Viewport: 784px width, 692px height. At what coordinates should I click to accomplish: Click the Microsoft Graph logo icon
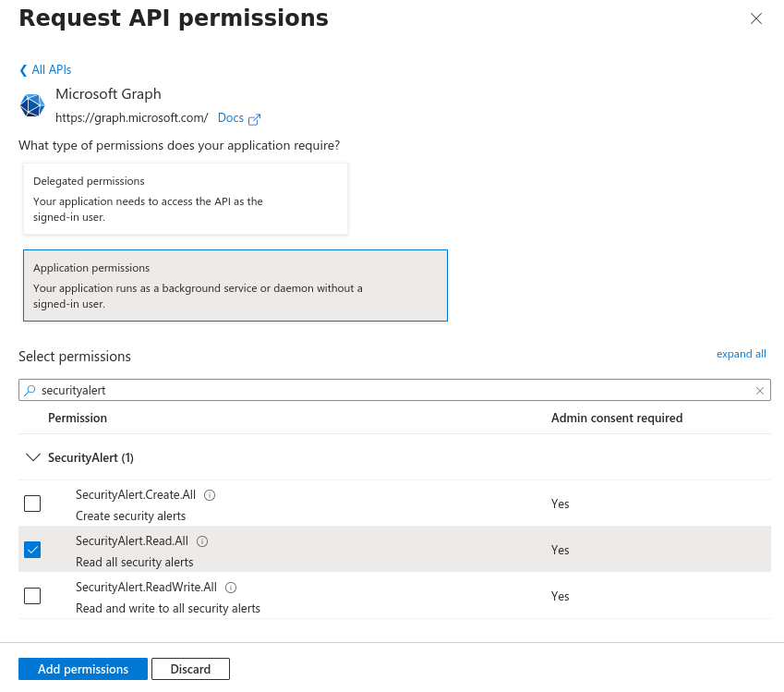tap(32, 105)
